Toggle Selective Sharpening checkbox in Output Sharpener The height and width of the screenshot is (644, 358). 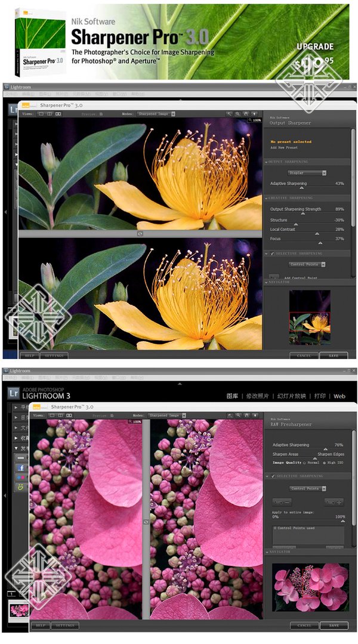[271, 254]
